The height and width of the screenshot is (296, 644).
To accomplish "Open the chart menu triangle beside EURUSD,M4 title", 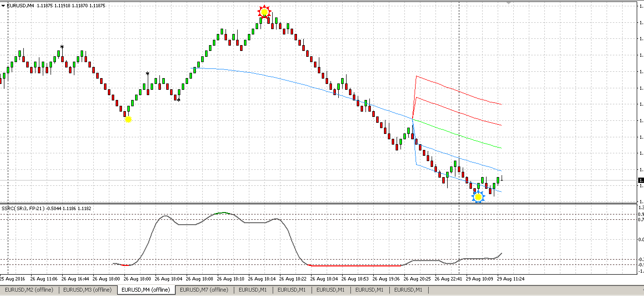I will (x=3, y=5).
